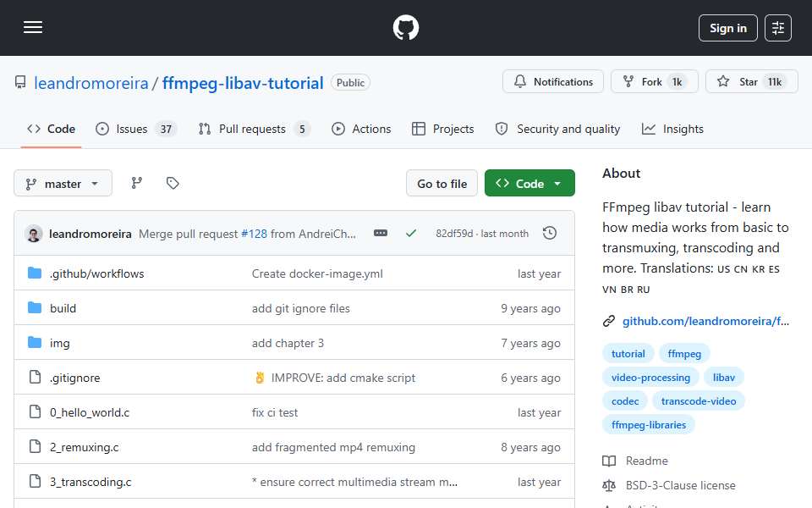Open the 3_transcoding.c file name
This screenshot has width=812, height=508.
[x=91, y=482]
